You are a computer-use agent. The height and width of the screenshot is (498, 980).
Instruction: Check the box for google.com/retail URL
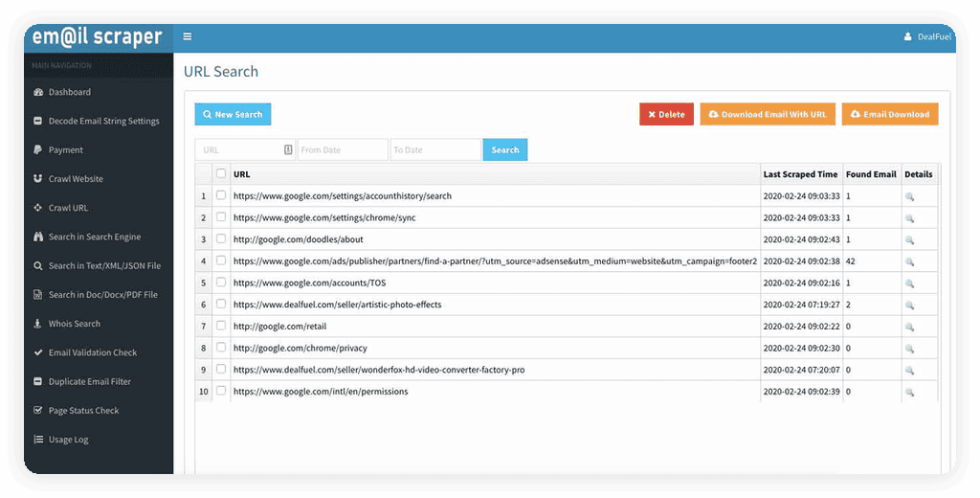221,326
